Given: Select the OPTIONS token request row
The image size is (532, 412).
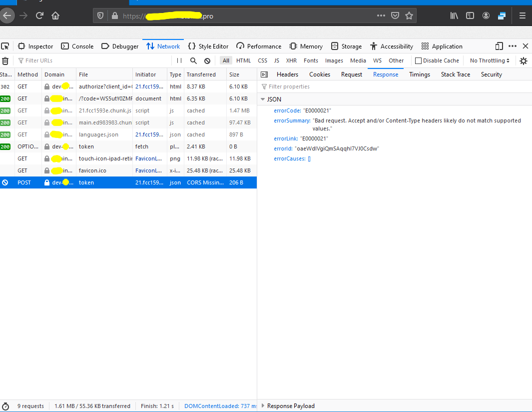Looking at the screenshot, I should [x=128, y=146].
